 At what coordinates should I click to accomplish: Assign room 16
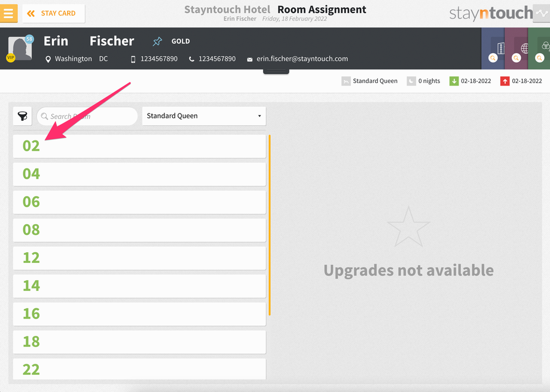pyautogui.click(x=139, y=314)
